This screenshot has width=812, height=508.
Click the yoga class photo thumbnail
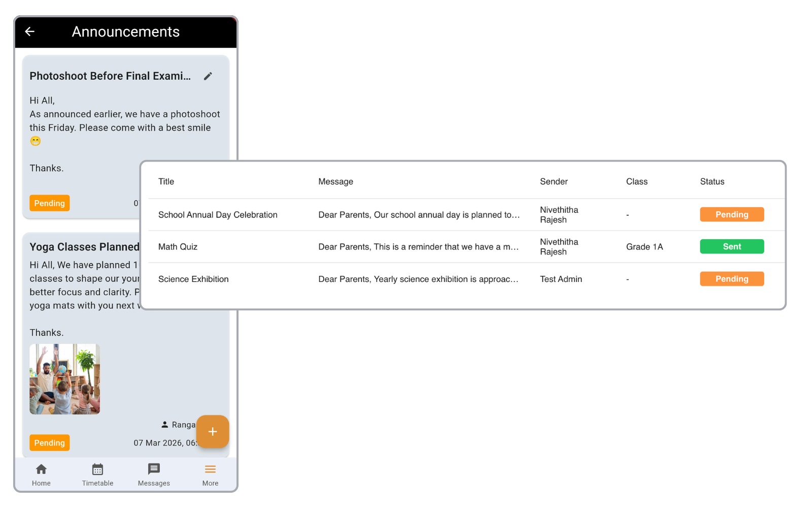pyautogui.click(x=64, y=379)
